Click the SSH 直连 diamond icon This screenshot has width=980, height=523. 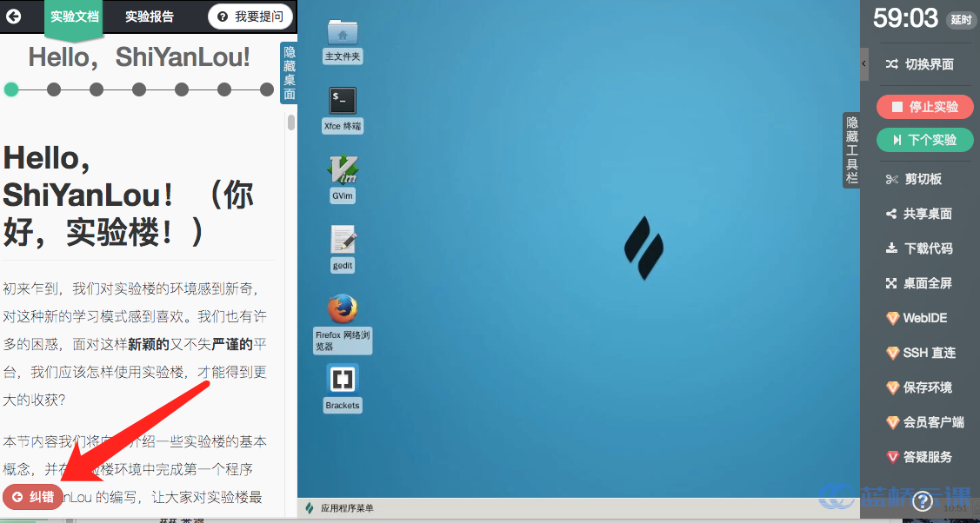pos(892,354)
